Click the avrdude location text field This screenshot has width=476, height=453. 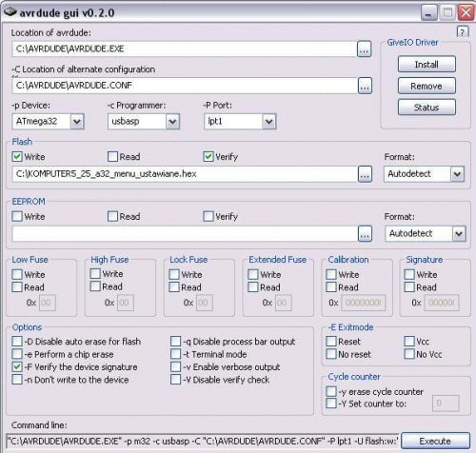185,49
